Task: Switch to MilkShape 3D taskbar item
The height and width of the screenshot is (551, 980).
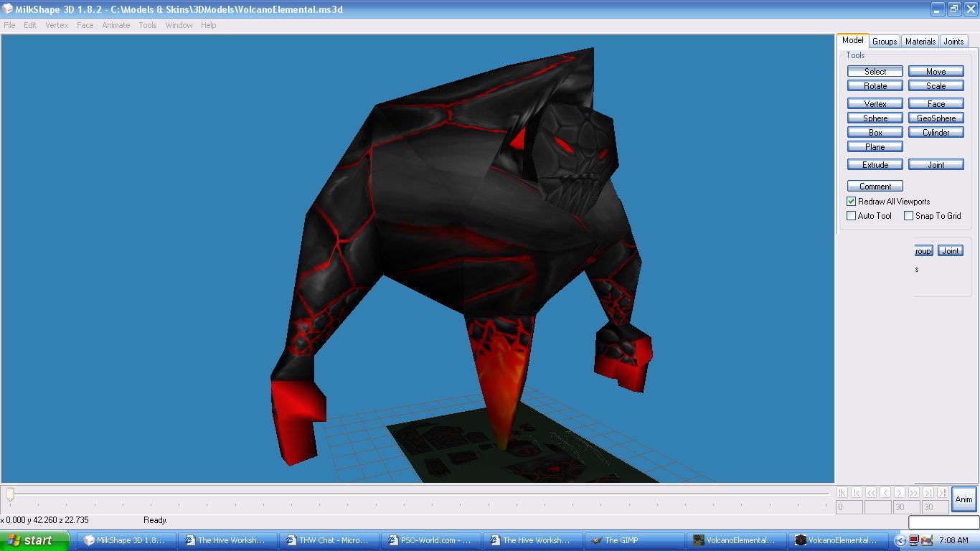Action: point(126,540)
